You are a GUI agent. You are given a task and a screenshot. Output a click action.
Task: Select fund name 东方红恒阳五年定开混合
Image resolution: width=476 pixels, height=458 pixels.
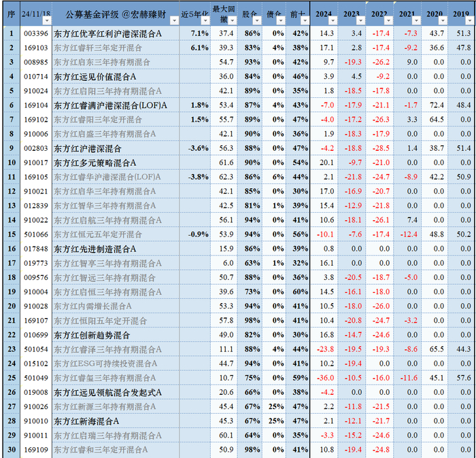point(101,321)
